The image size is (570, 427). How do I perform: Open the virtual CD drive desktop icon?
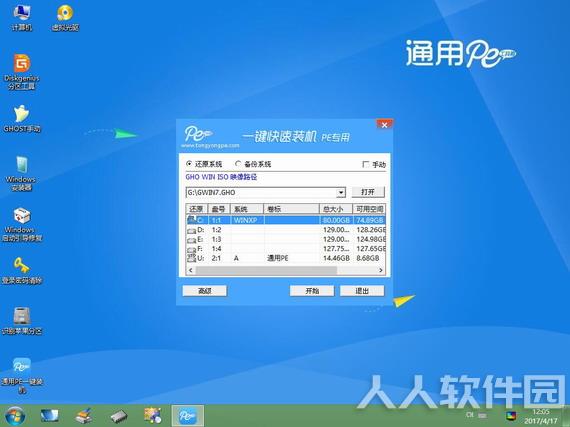(65, 18)
